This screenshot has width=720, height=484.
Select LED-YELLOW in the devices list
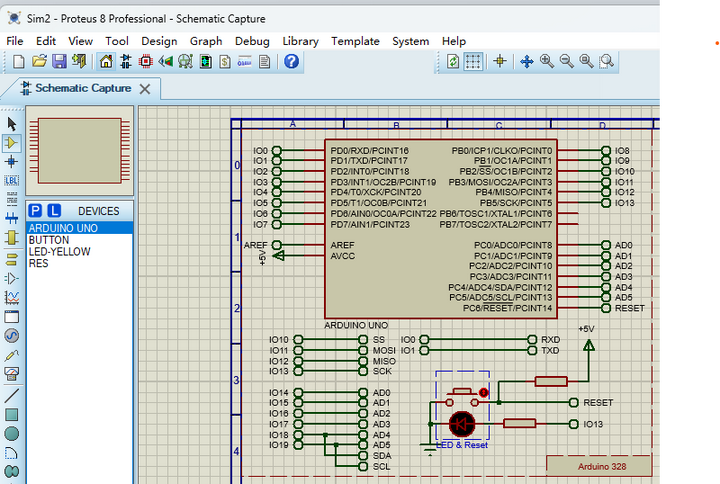click(x=59, y=252)
